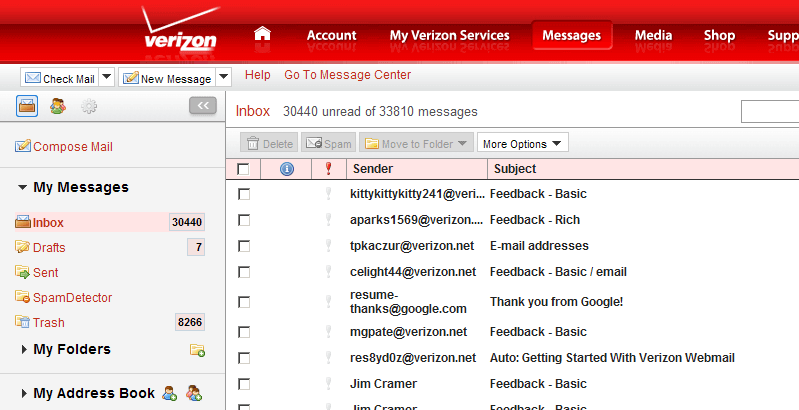Open the Check Mail dropdown arrow
Viewport: 799px width, 410px height.
tap(106, 77)
